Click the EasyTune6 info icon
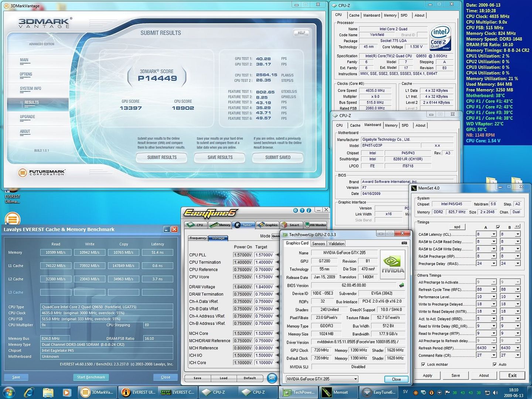The height and width of the screenshot is (399, 532). (x=309, y=210)
